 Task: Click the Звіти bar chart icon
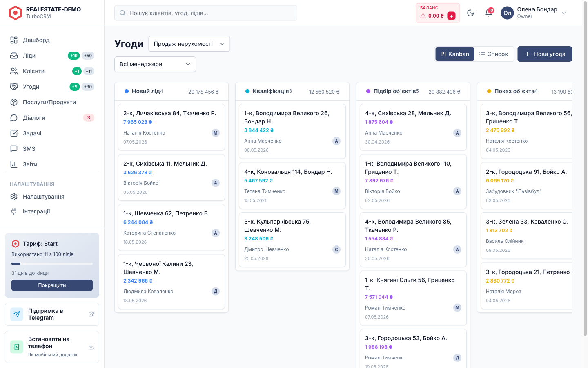click(x=14, y=164)
